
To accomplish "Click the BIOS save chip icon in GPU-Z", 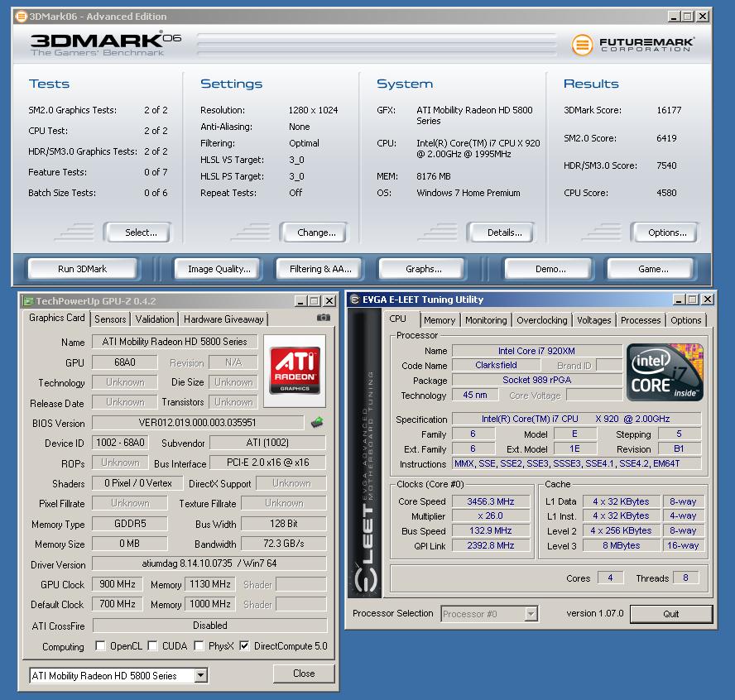I will point(317,422).
